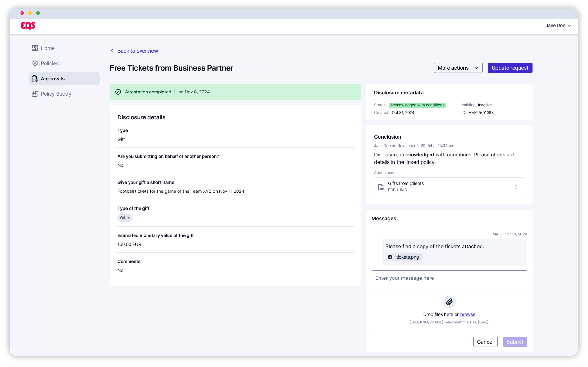Click the Approvals clipboard icon

tap(35, 79)
